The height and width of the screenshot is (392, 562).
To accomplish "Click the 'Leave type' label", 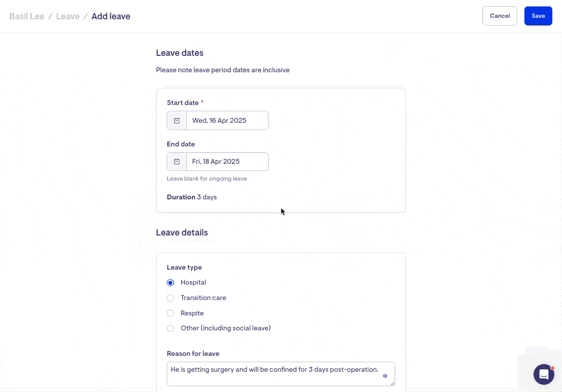I will coord(184,267).
